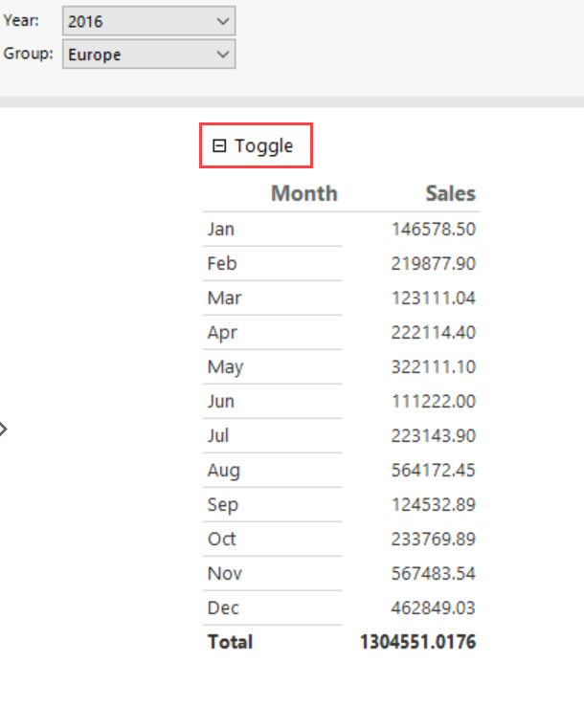The height and width of the screenshot is (728, 584).
Task: Click the Sales column header
Action: pyautogui.click(x=450, y=193)
